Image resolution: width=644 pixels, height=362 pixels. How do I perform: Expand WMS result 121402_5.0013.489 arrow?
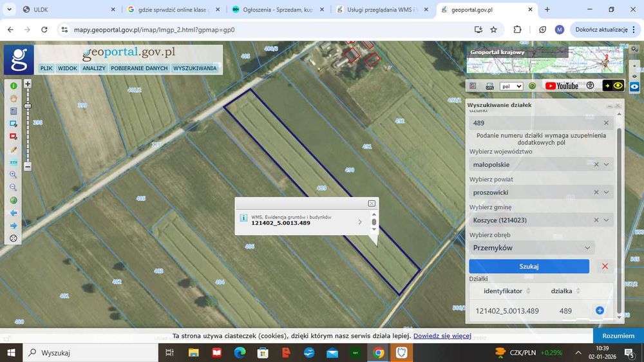pyautogui.click(x=360, y=222)
